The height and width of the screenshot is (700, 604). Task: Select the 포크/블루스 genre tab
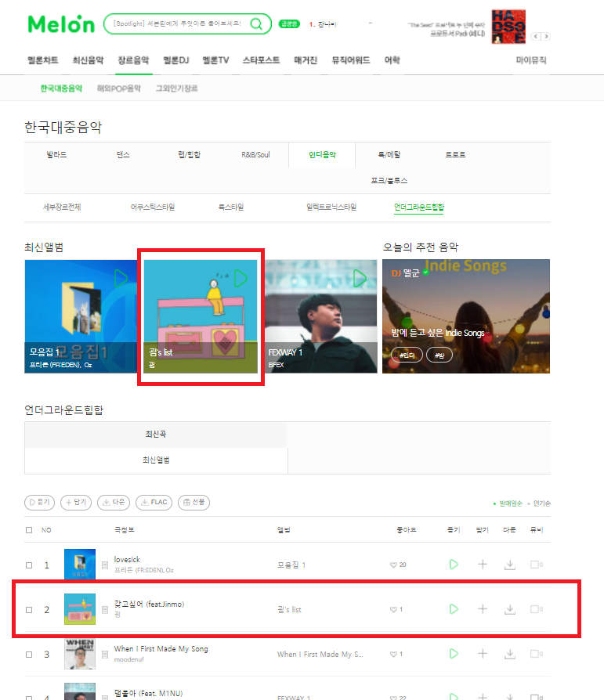(389, 181)
